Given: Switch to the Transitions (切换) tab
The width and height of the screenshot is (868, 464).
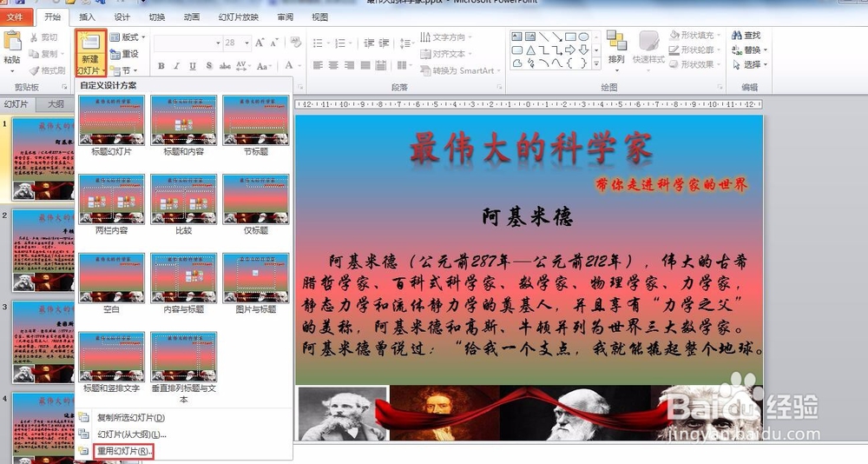Looking at the screenshot, I should click(x=156, y=17).
